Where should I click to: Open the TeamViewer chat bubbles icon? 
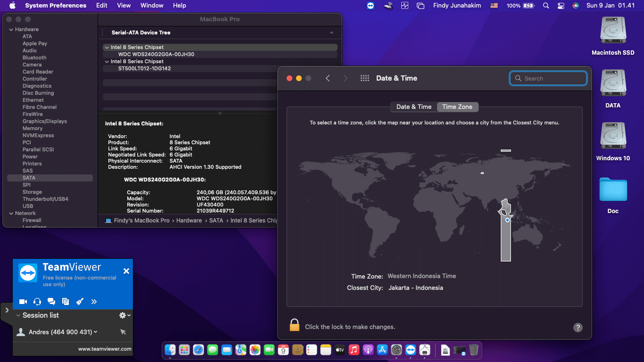51,302
